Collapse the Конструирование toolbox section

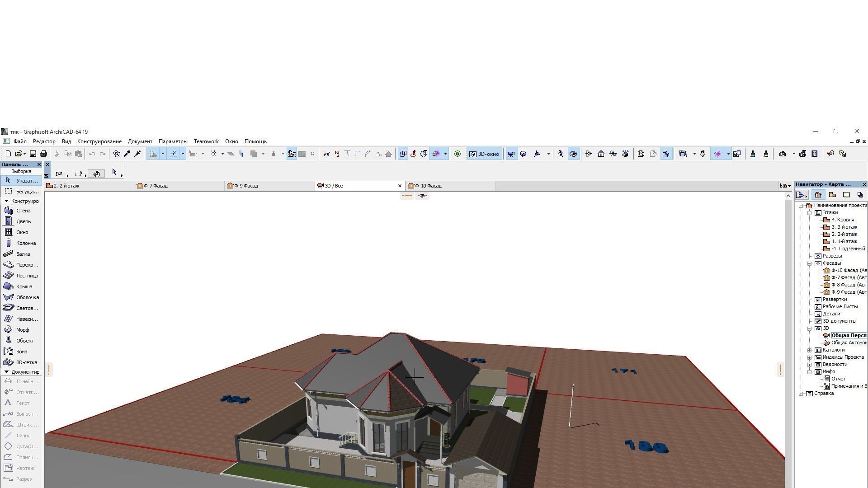click(x=6, y=201)
